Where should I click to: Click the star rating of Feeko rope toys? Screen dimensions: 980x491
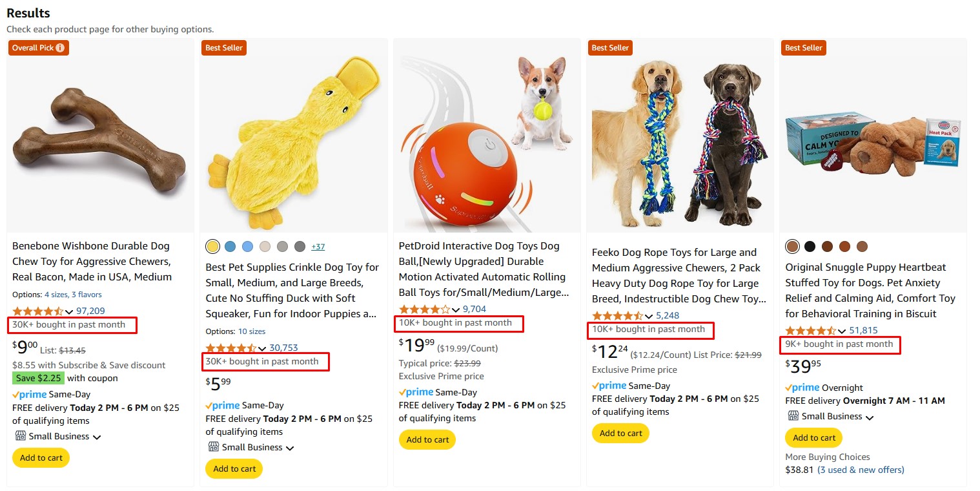617,316
